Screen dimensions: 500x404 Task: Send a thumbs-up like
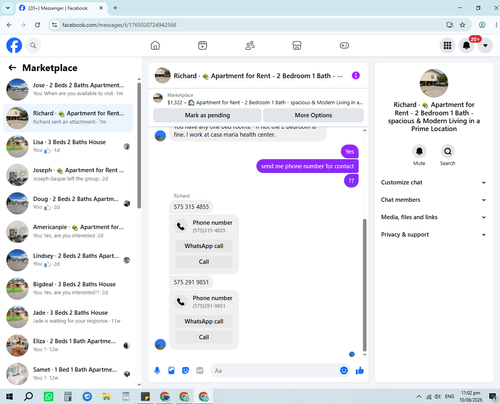[360, 370]
